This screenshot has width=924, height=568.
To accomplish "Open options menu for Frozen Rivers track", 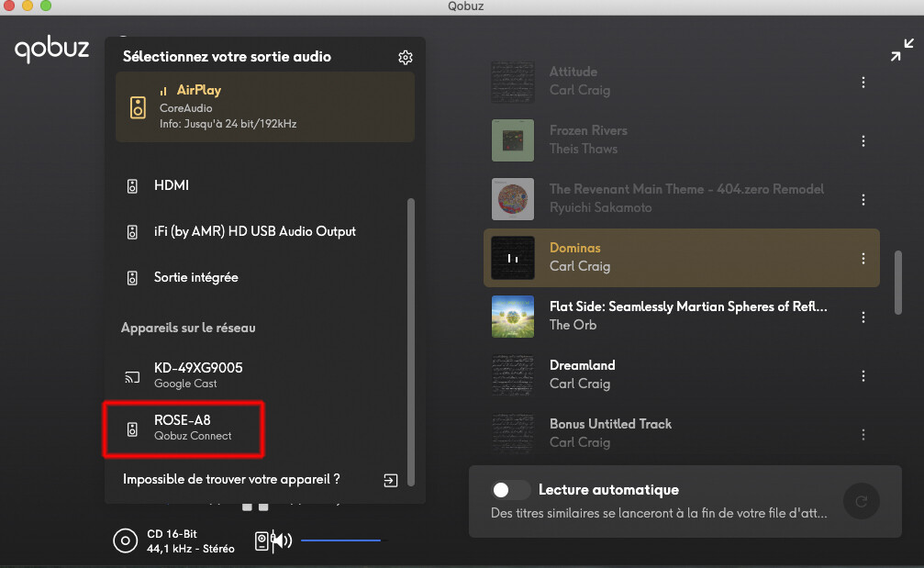I will pos(863,140).
